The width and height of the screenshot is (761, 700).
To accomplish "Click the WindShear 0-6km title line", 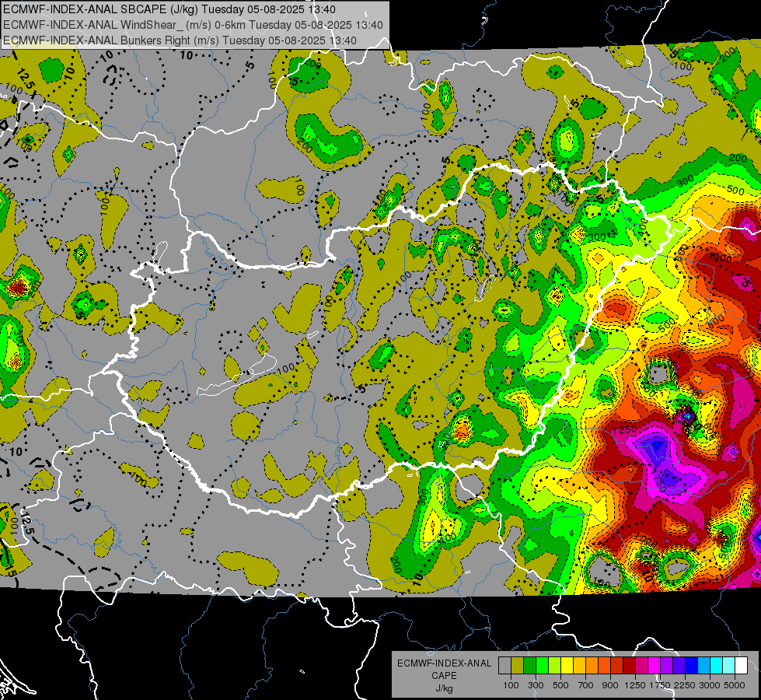I will coord(193,25).
